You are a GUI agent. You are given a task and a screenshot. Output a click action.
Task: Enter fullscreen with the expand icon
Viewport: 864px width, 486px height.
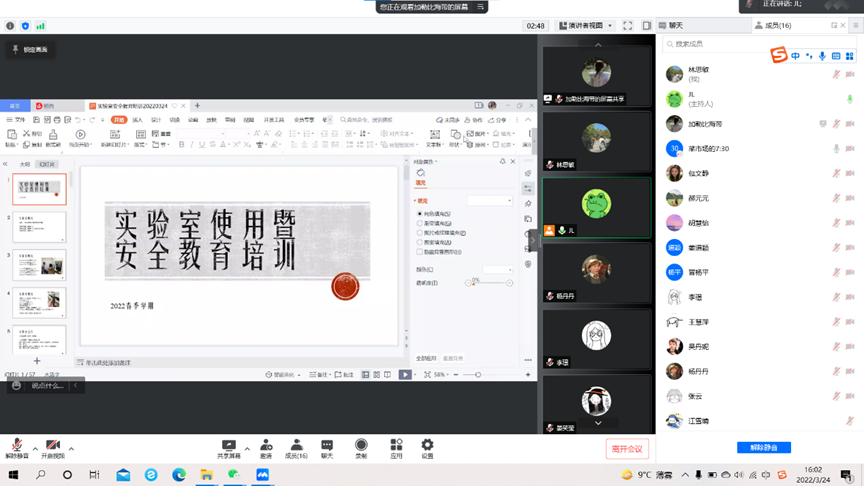pyautogui.click(x=628, y=26)
